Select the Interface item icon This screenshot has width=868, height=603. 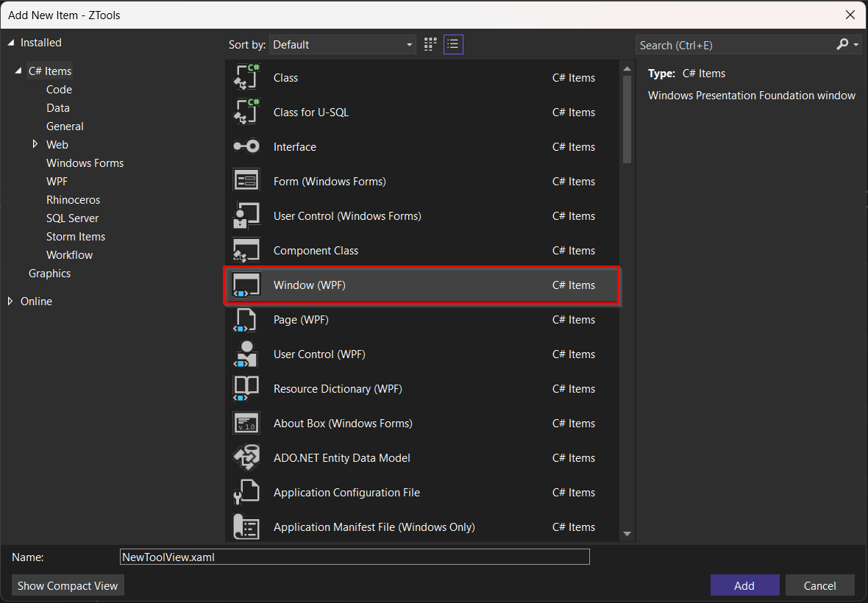[246, 147]
